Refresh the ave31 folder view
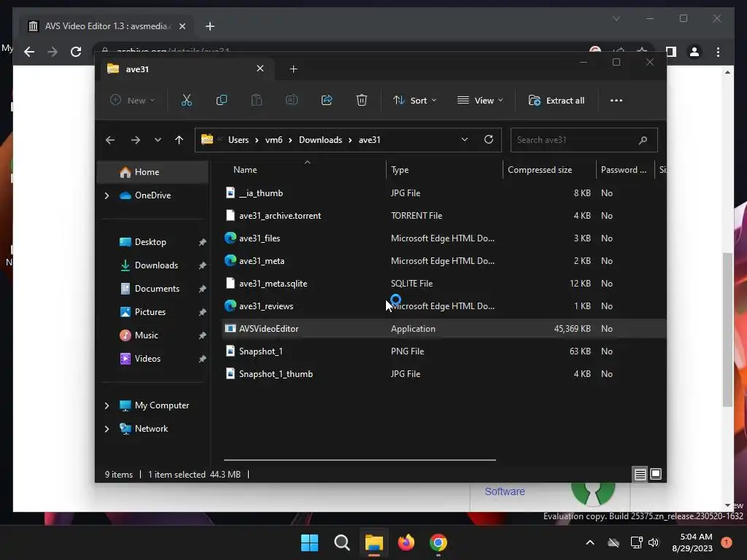Screen dimensions: 747x560 488,139
